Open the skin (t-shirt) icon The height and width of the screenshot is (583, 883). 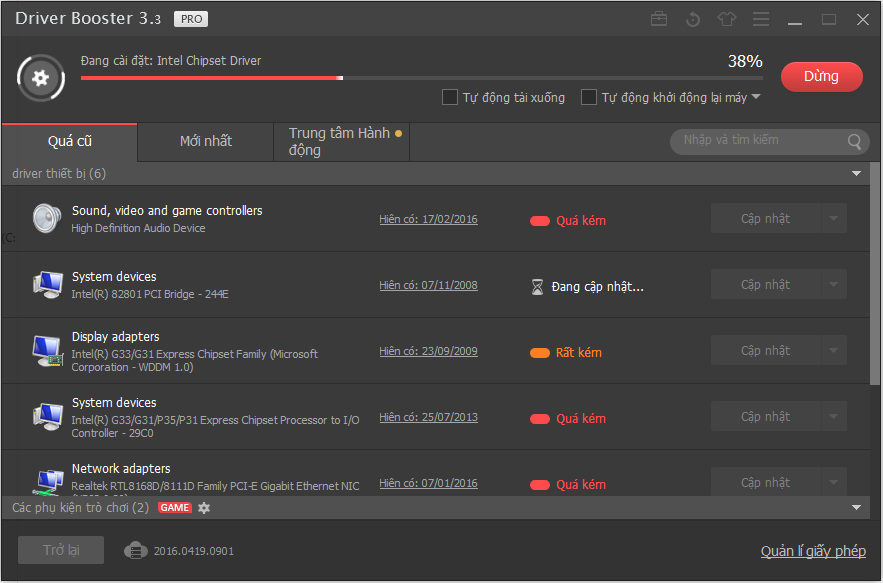coord(726,19)
